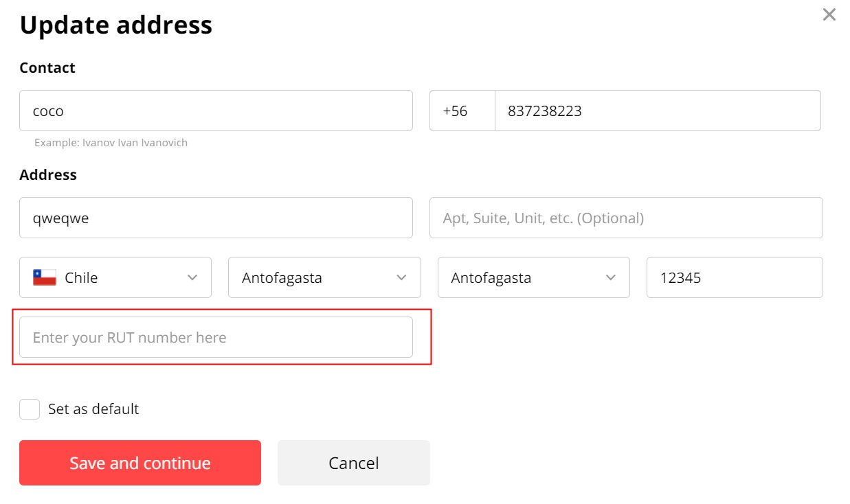Select the phone number field 837238223
850x504 pixels.
click(657, 111)
